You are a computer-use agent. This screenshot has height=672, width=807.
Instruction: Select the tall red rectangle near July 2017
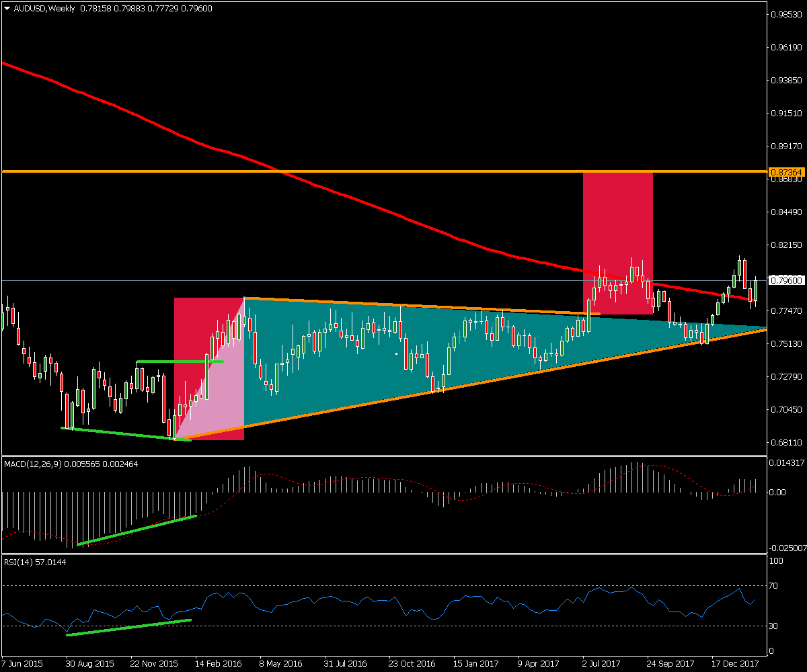pyautogui.click(x=617, y=222)
